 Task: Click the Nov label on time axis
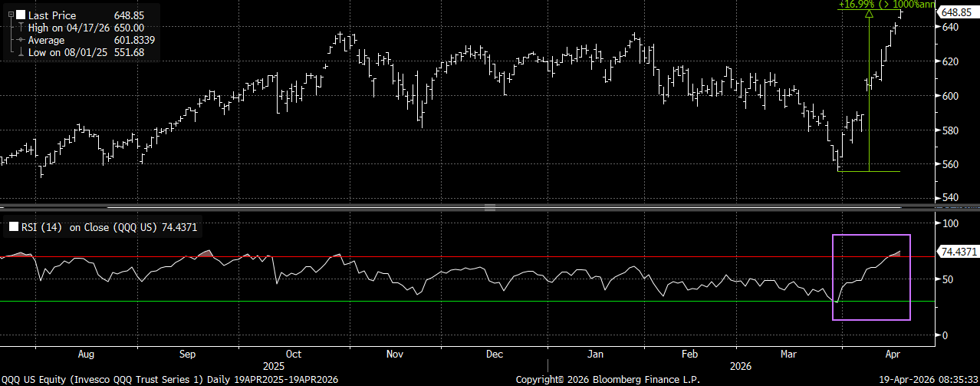pos(395,355)
